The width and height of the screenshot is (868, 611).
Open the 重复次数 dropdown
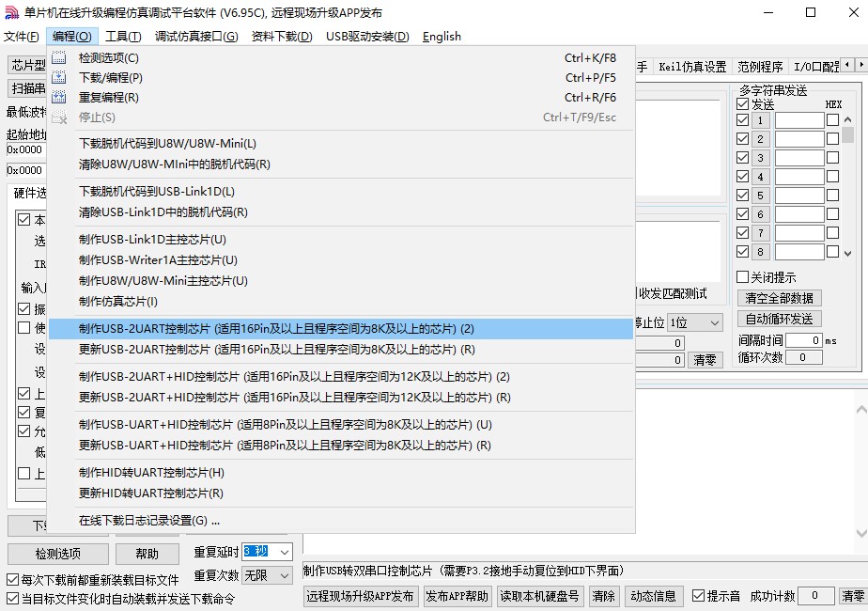tap(284, 575)
